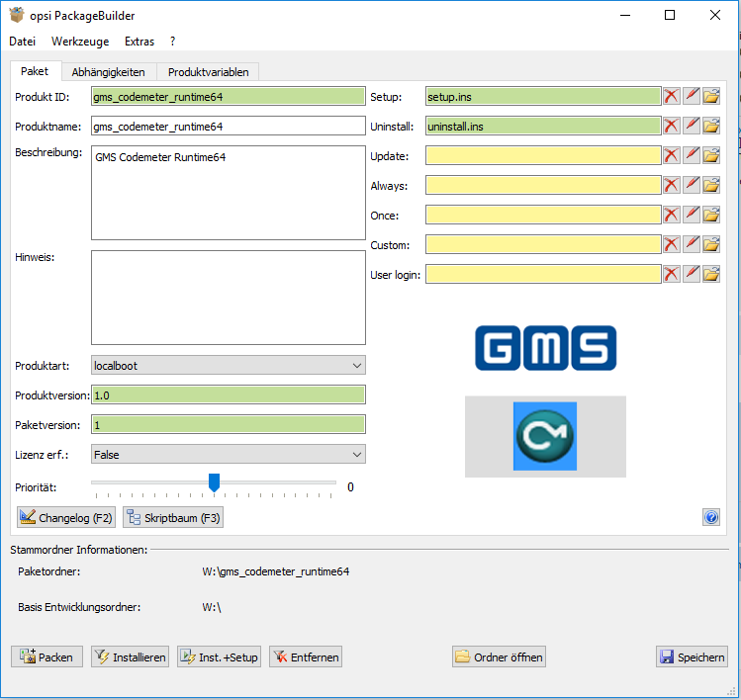The image size is (741, 700).
Task: Save the package with Speichern
Action: 692,657
